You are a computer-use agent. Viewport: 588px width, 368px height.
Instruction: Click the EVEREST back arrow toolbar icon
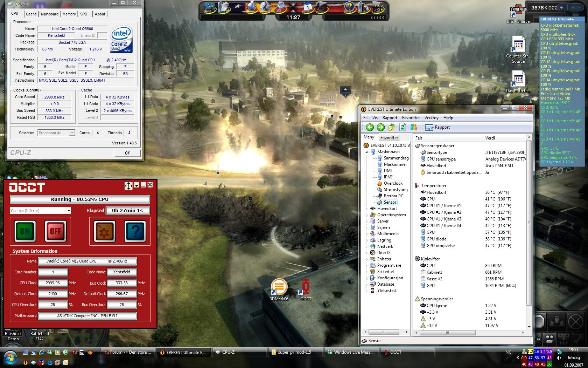pyautogui.click(x=370, y=128)
